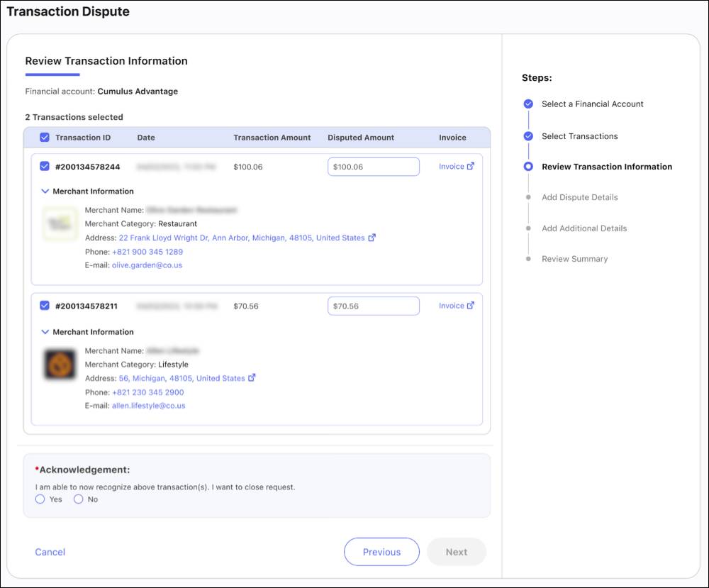The height and width of the screenshot is (588, 709).
Task: Edit the disputed amount field showing $70.56
Action: click(x=374, y=306)
